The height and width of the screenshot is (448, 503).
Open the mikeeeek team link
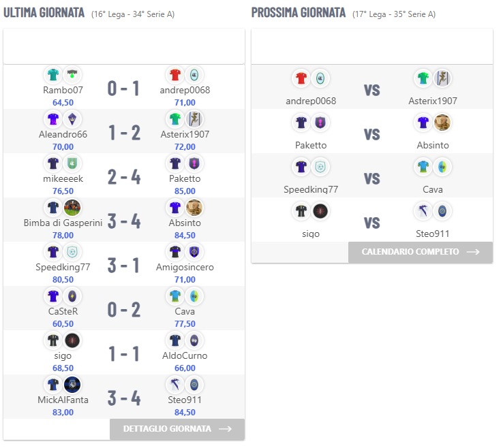pyautogui.click(x=63, y=178)
